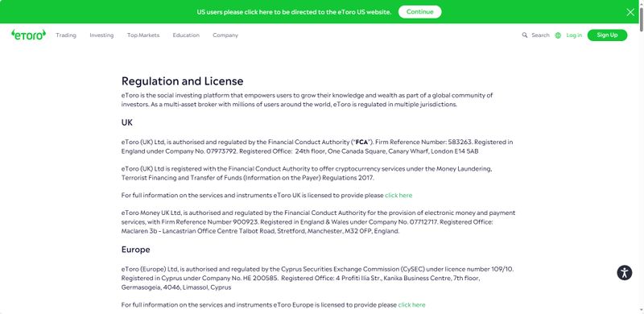Image resolution: width=644 pixels, height=314 pixels.
Task: Click 'Company No. 07973792' text
Action: tap(201, 151)
